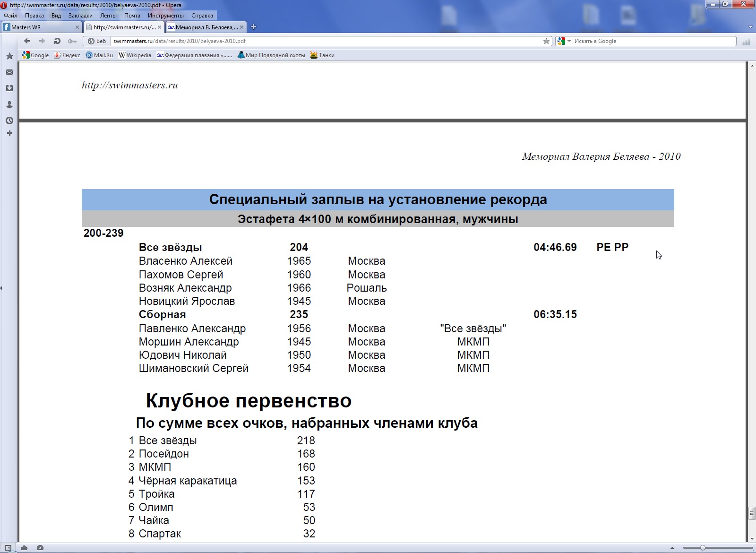Click the Посейдон club row
Screen dimensions: 756x553
tap(222, 454)
